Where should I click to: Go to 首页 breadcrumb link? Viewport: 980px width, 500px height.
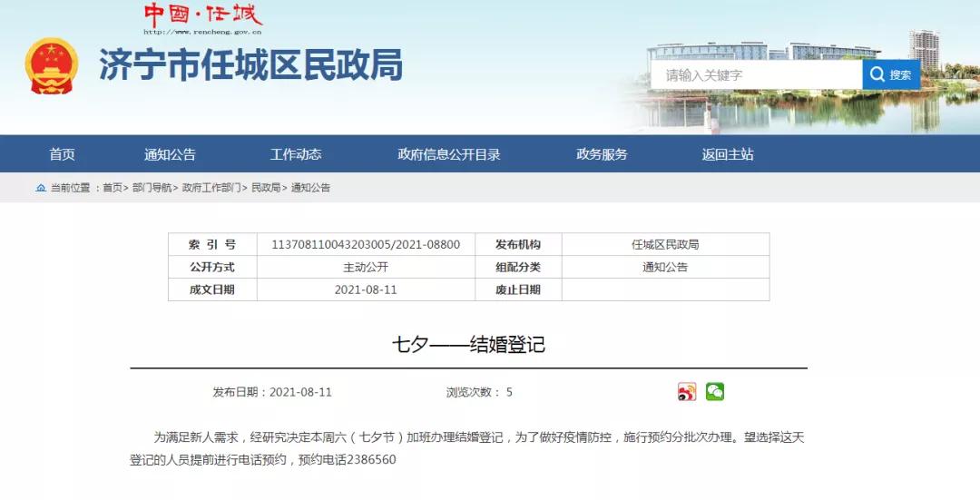click(113, 188)
